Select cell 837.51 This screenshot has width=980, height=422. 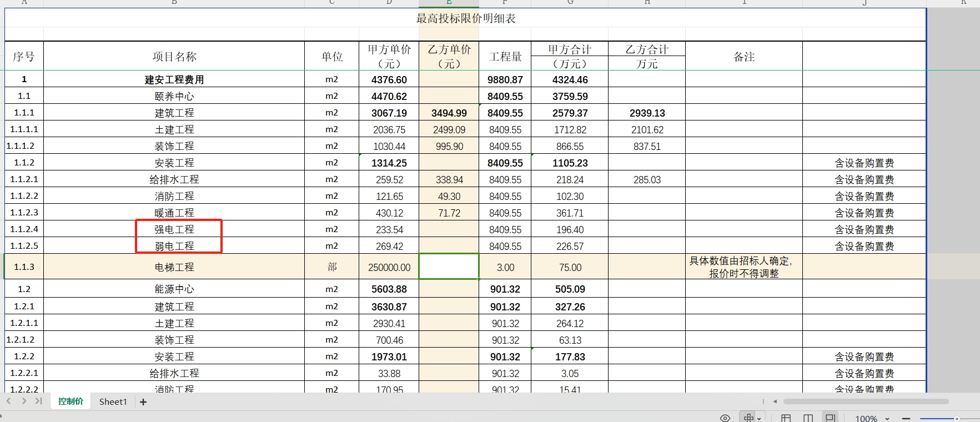(x=647, y=146)
